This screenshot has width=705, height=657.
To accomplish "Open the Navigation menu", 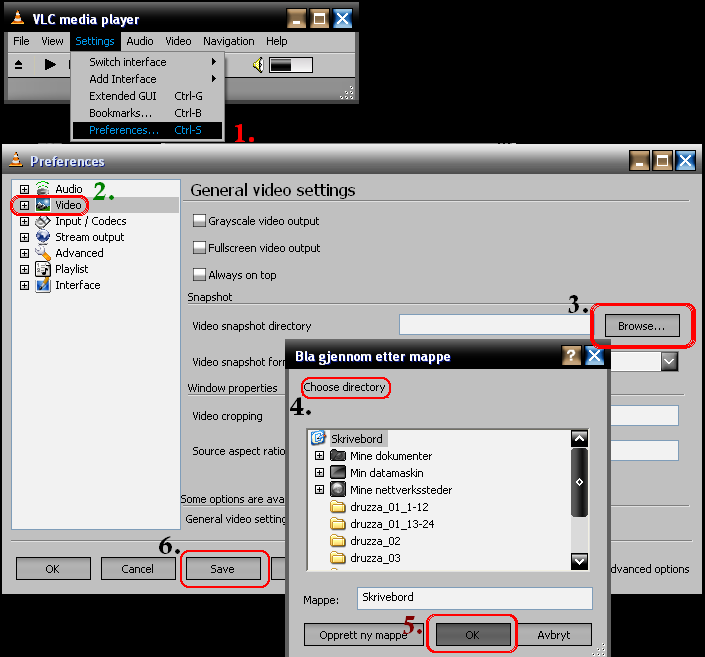I will [x=228, y=41].
